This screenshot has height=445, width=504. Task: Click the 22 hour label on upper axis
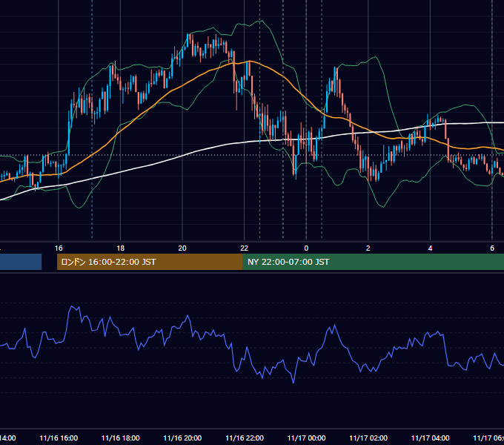coord(245,248)
